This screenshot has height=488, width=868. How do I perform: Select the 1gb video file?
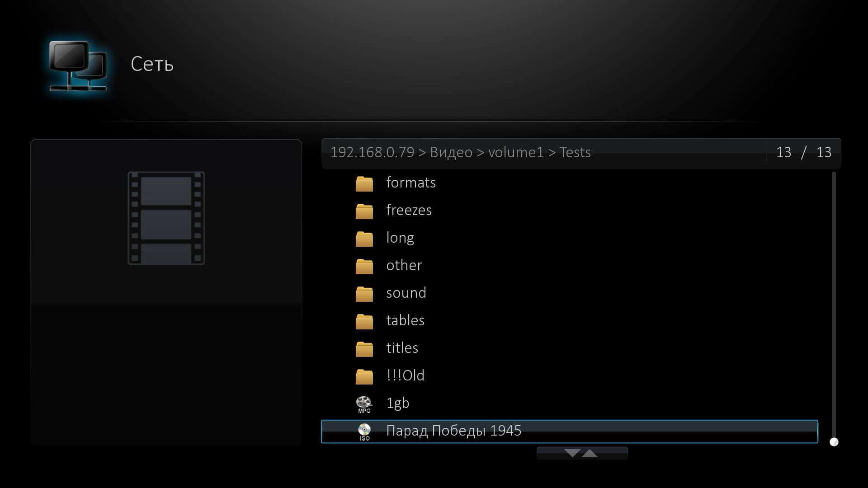[x=397, y=403]
